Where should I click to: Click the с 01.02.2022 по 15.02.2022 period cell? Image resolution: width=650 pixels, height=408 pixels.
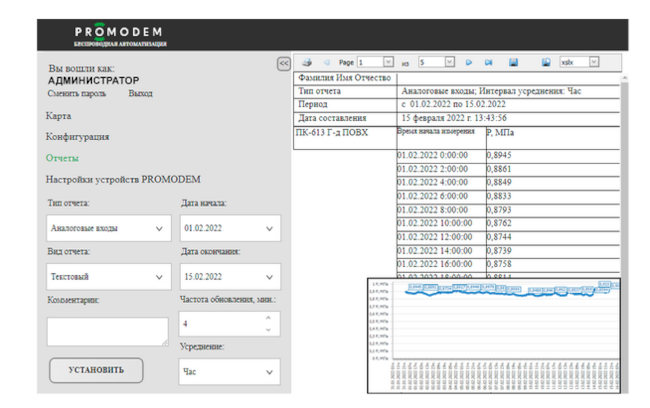(508, 104)
